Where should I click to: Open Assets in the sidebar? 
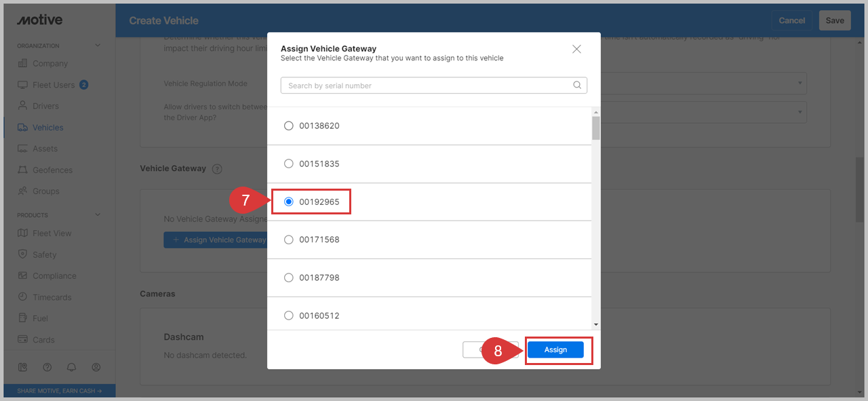point(45,149)
